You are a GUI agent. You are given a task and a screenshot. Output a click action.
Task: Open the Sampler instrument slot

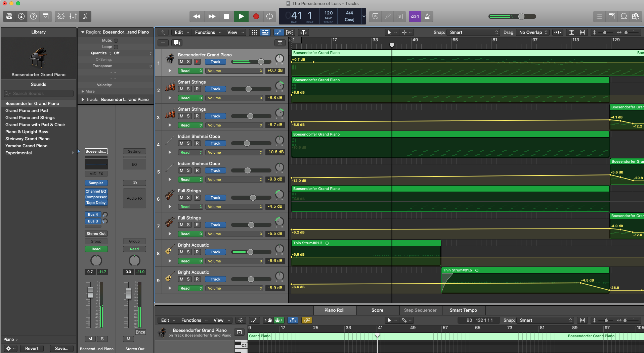pos(96,183)
